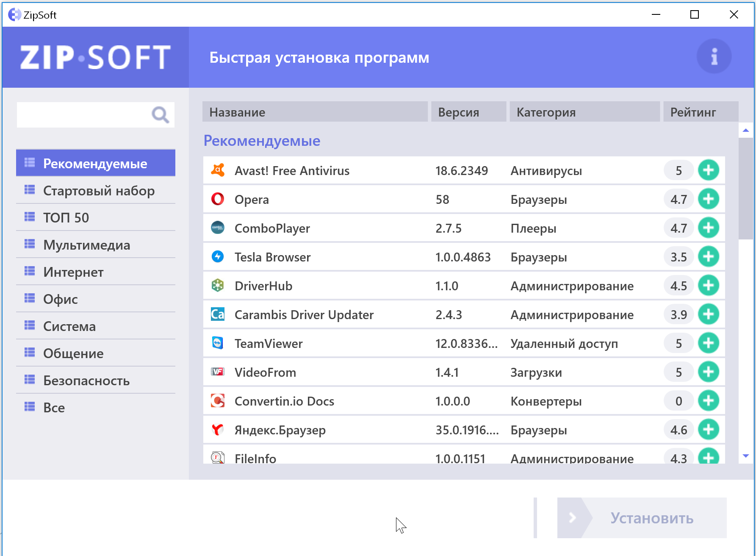Select the Система category
The width and height of the screenshot is (756, 556).
(x=96, y=326)
